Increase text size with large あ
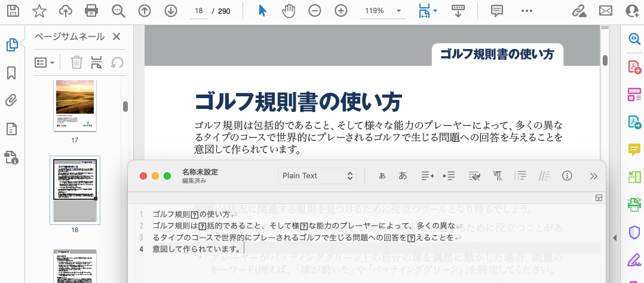This screenshot has height=283, width=644. point(403,176)
